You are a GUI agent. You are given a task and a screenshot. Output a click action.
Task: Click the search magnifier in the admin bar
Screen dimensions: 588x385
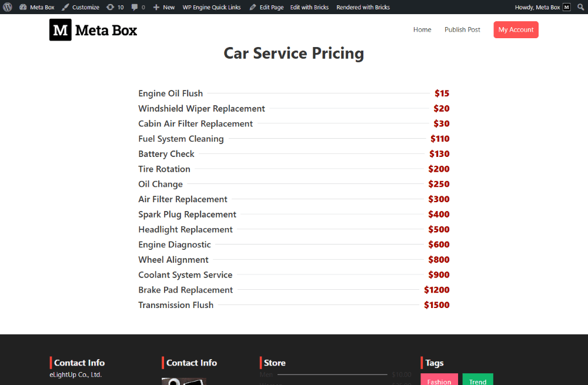(581, 6)
